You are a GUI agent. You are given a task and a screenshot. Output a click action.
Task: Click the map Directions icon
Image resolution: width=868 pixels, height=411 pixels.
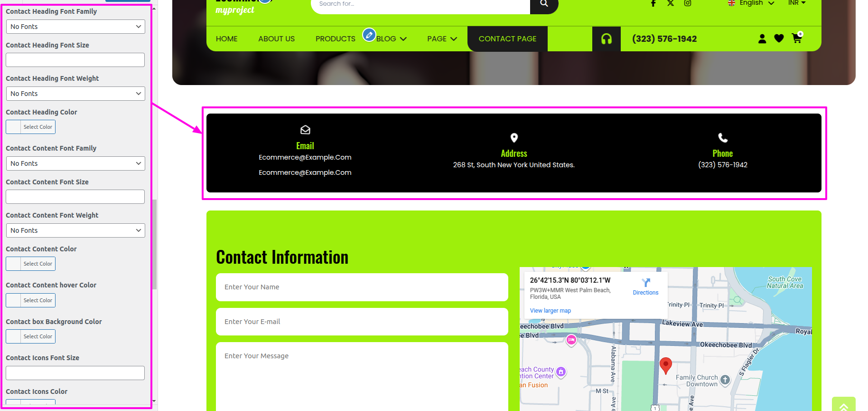[645, 283]
